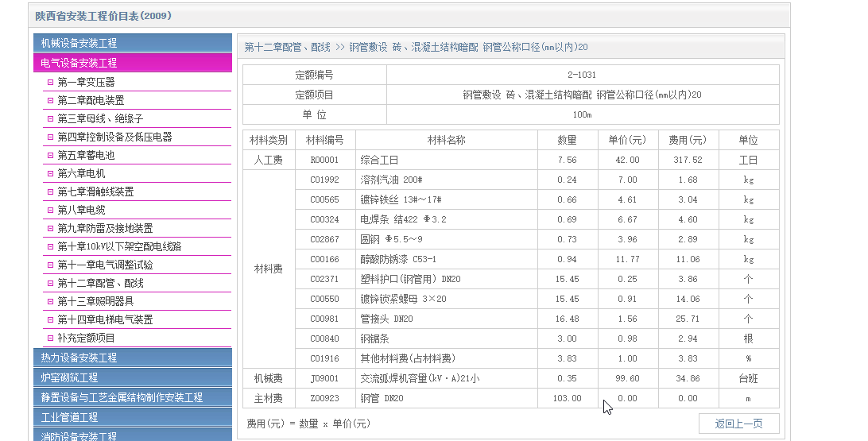Open 静置设备与工艺金属结构制作安装工程 section
This screenshot has width=868, height=441.
(x=132, y=398)
